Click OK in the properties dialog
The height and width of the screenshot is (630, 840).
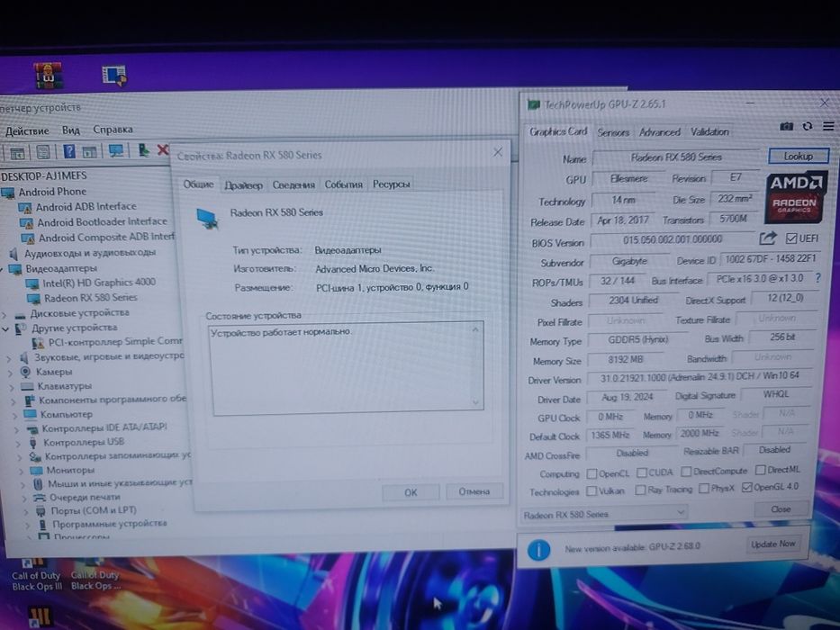coord(411,492)
